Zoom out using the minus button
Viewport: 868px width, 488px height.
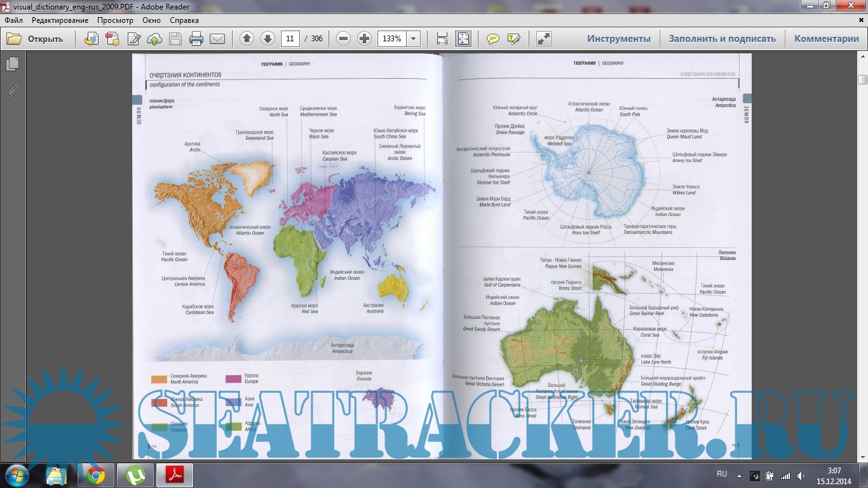click(343, 39)
